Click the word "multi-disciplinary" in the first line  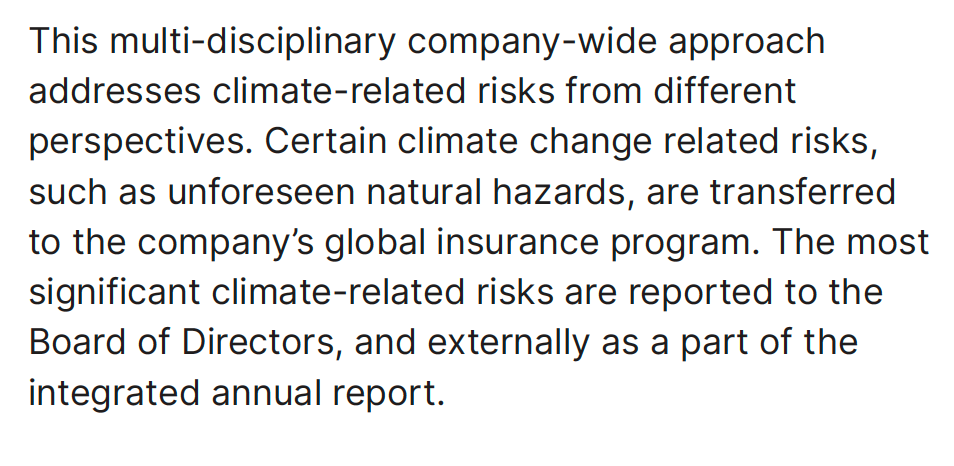tap(254, 41)
